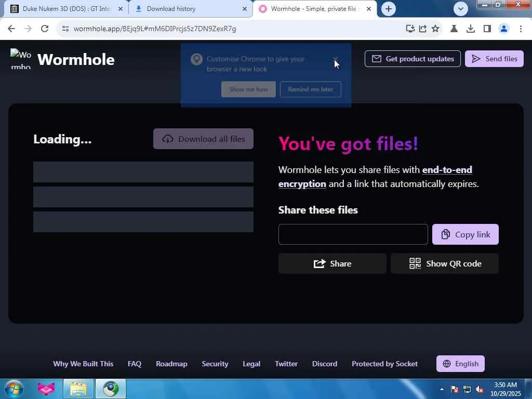
Task: Click Remind me later in popup
Action: tap(311, 89)
